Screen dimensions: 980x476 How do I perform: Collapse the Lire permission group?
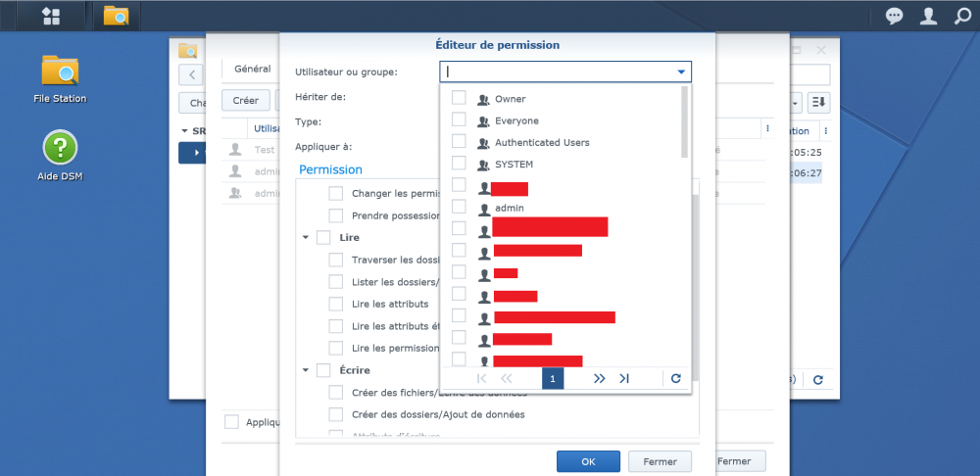pos(306,238)
